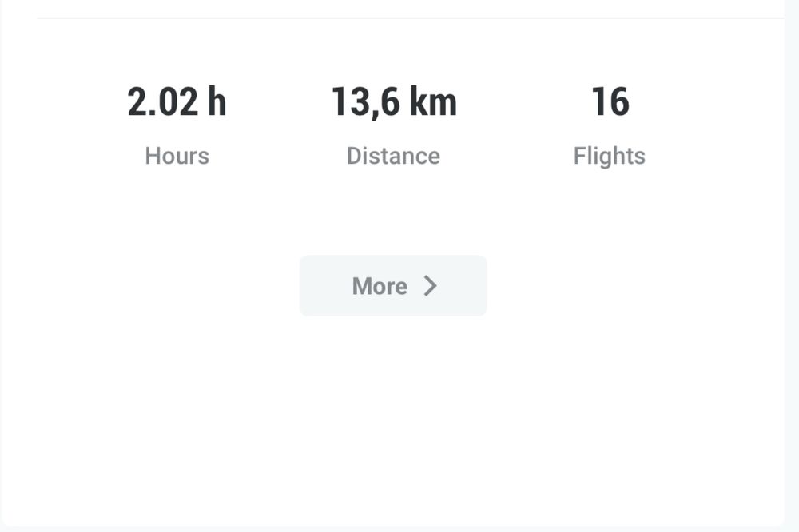Click the Hours label

(177, 156)
